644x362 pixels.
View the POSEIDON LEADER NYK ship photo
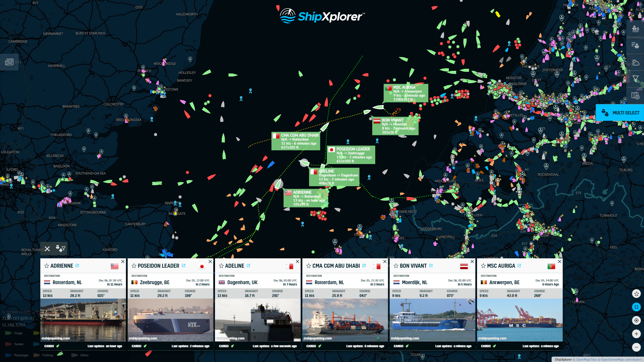tap(170, 320)
